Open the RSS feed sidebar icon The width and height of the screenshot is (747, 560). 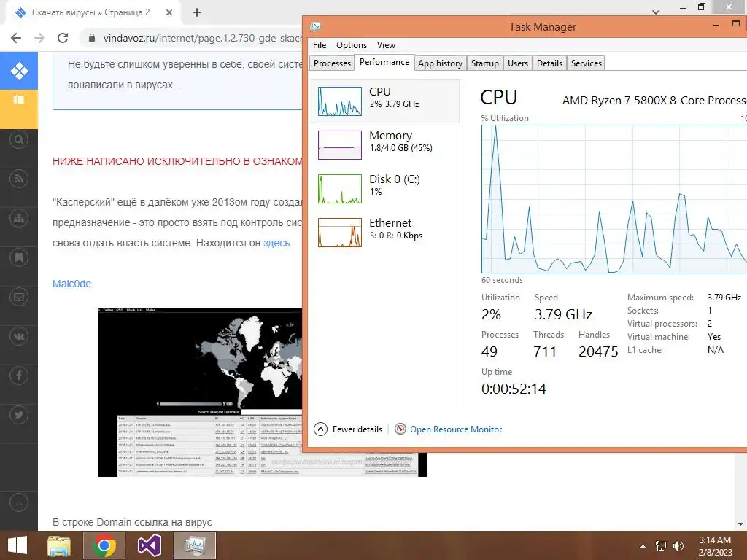click(x=19, y=179)
